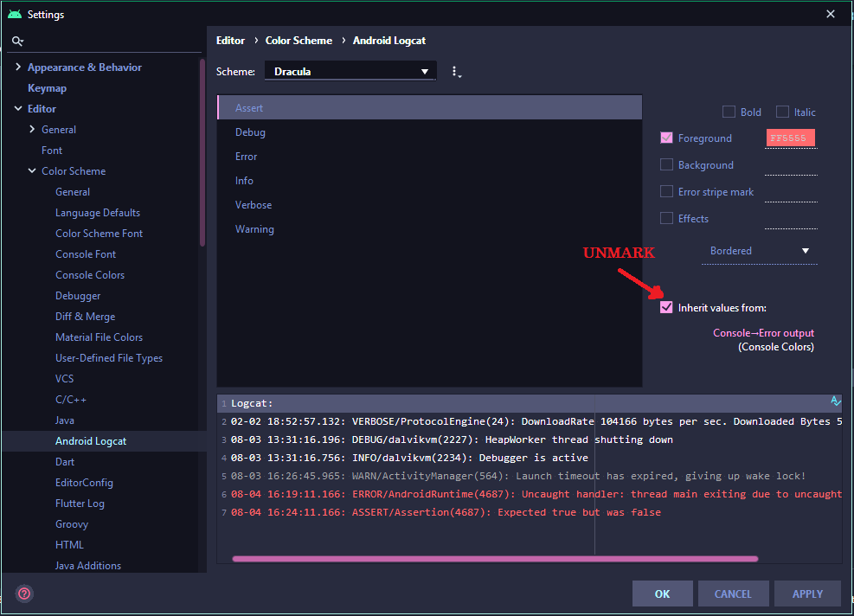This screenshot has width=854, height=616.
Task: Toggle the Italic checkbox
Action: [782, 112]
